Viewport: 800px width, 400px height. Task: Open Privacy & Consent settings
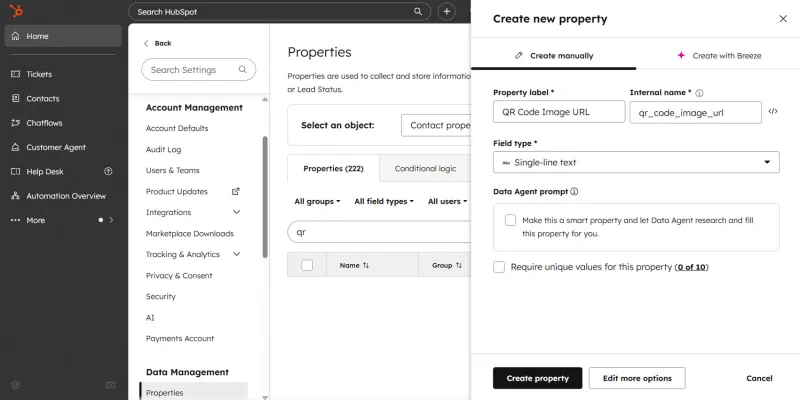click(179, 276)
